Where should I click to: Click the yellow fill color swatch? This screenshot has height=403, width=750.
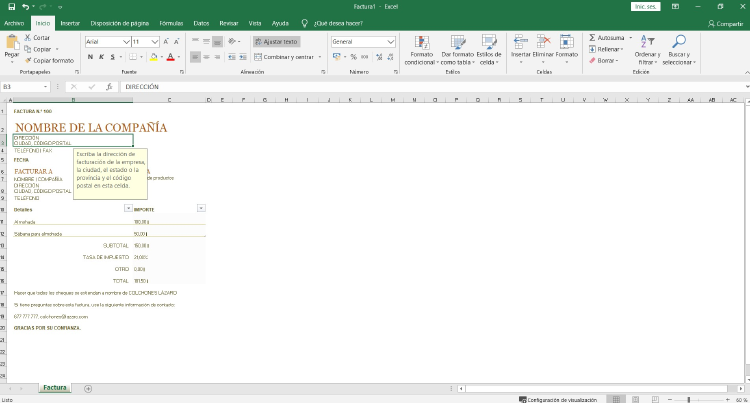tap(153, 57)
